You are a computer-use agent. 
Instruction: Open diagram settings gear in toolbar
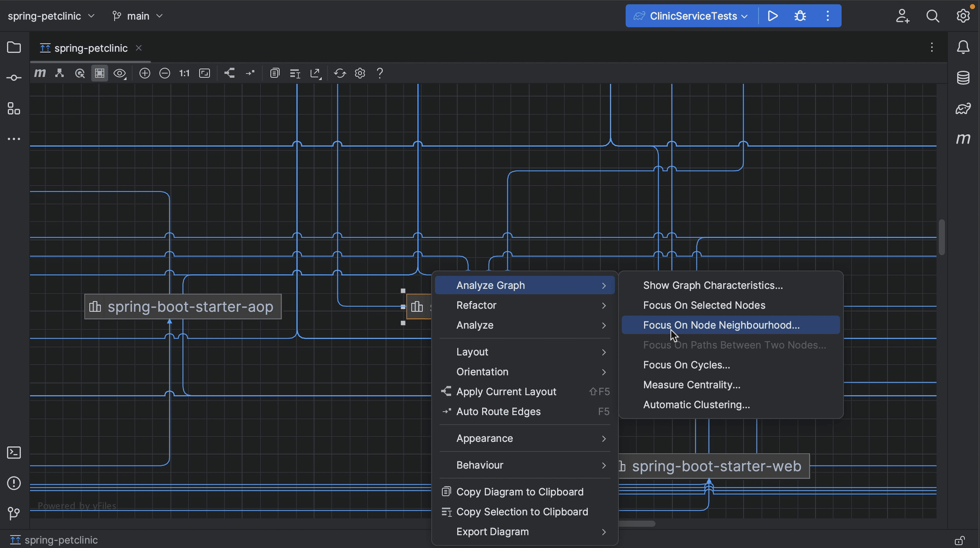tap(360, 73)
